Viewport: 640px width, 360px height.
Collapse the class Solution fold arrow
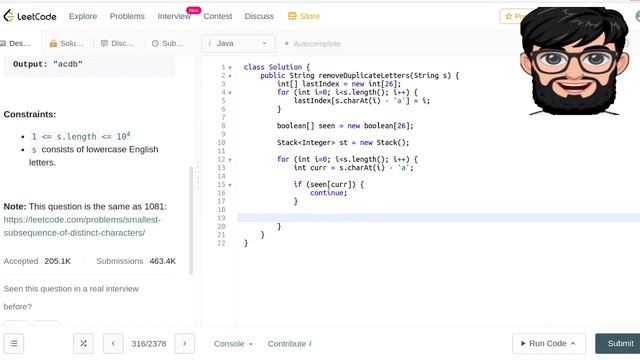[x=230, y=67]
